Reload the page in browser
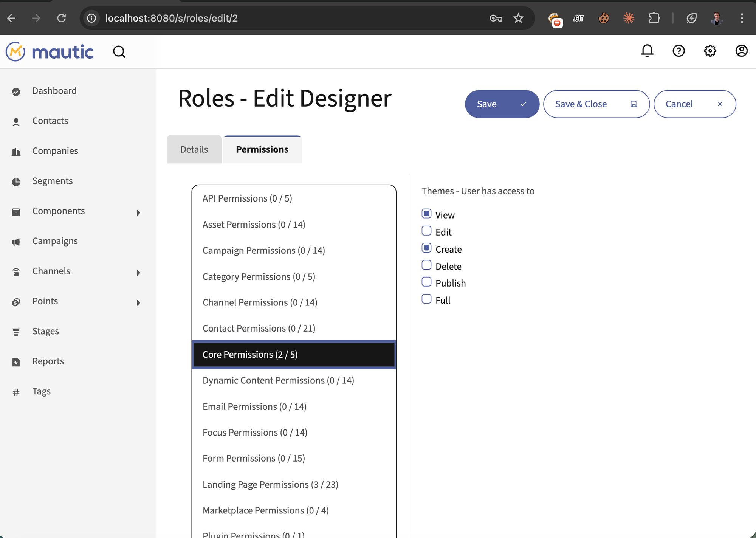Screen dimensions: 756x538 (x=61, y=18)
